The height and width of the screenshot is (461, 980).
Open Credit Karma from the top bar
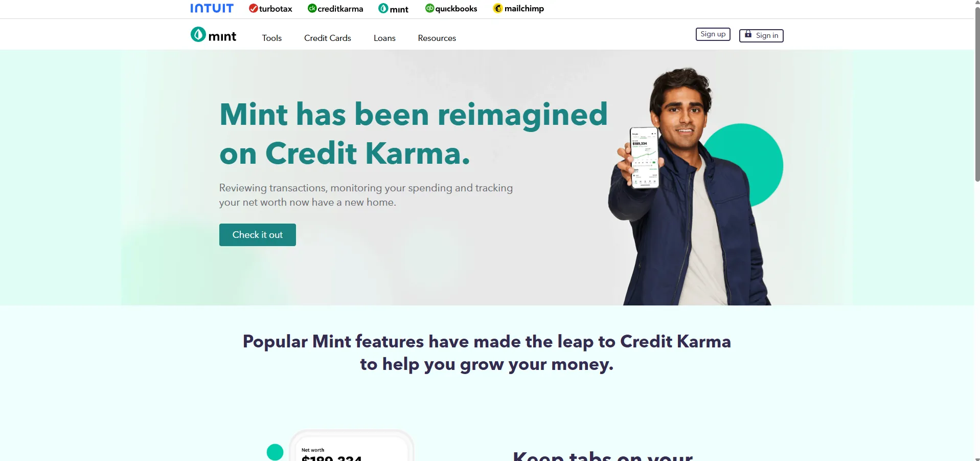pyautogui.click(x=335, y=9)
